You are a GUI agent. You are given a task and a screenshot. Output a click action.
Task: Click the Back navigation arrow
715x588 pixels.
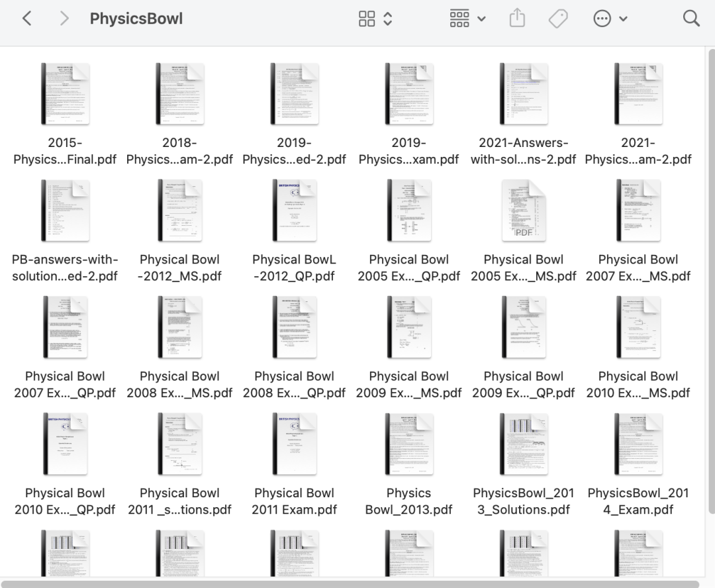26,19
